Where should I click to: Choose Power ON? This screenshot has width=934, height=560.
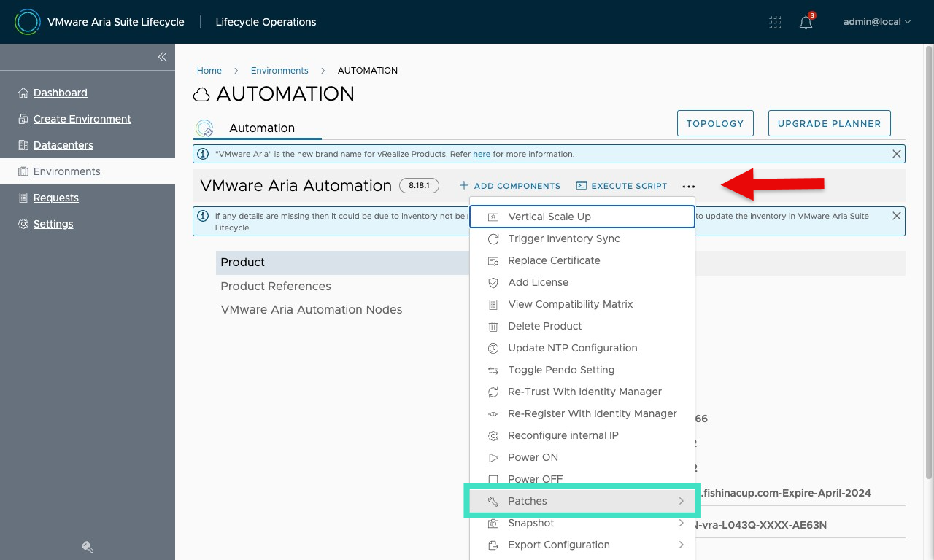(x=582, y=457)
